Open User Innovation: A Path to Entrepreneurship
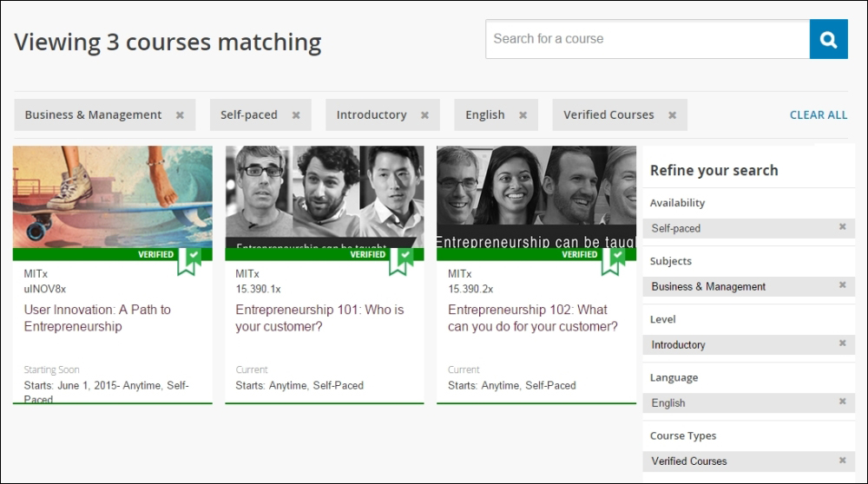This screenshot has height=484, width=868. (97, 318)
